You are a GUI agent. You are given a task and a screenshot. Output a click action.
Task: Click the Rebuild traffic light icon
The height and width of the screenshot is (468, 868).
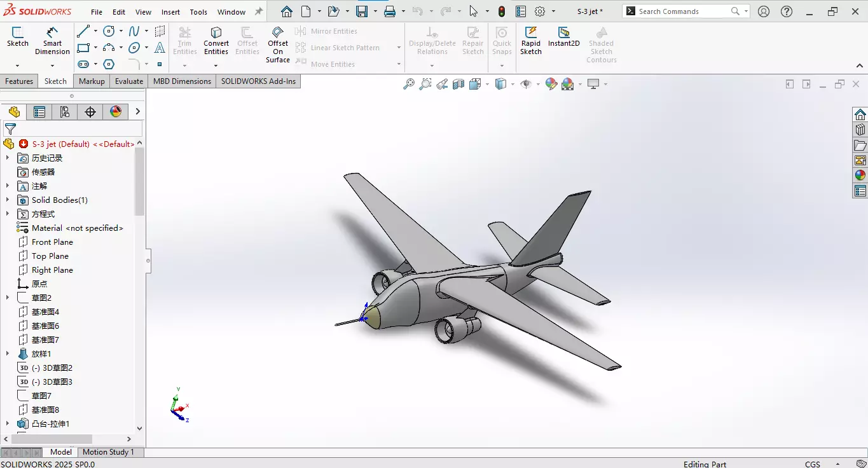point(502,11)
